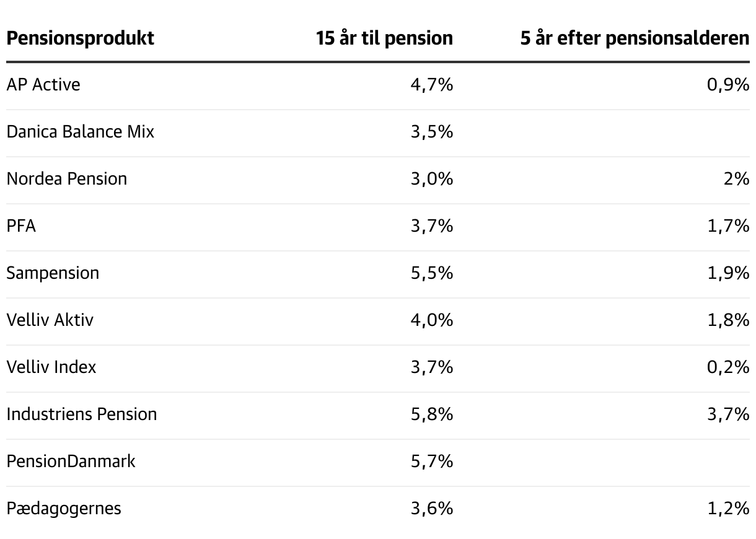Click PensionDanmark's 5,7% value
Viewport: 756px width, 539px height.
click(431, 462)
